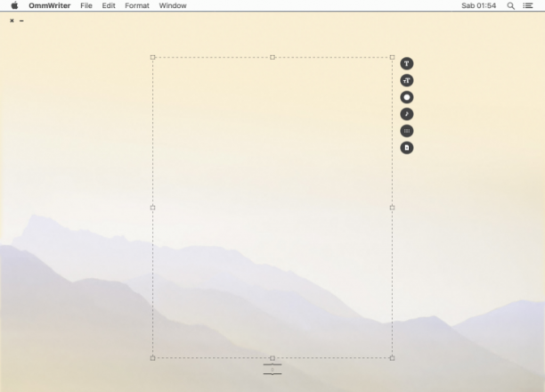
Task: Open the File menu
Action: (86, 5)
